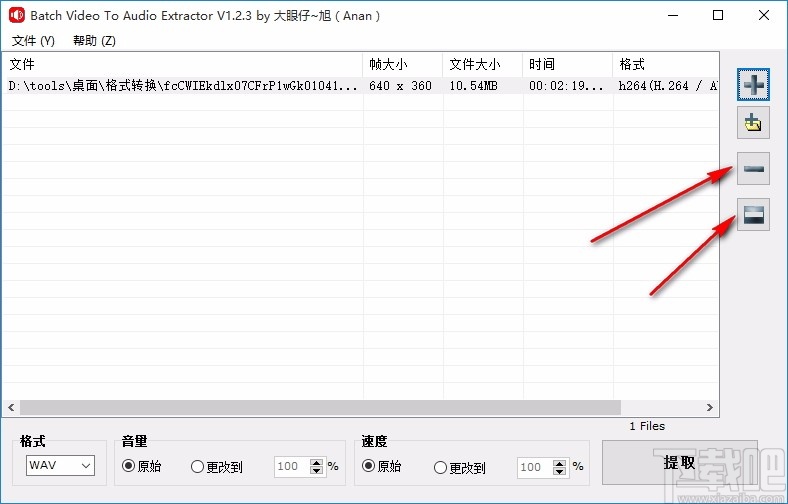Click the 00:02:19 duration cell
Viewport: 788px width, 504px height.
click(566, 86)
